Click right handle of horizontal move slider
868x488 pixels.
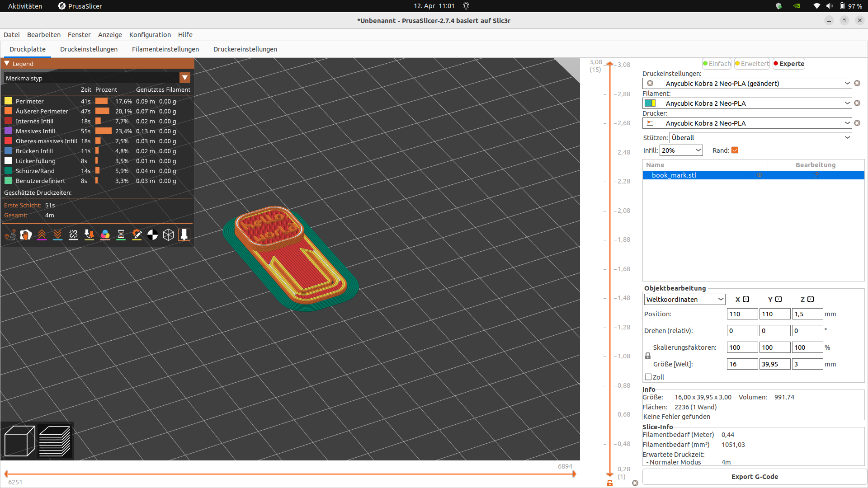(574, 474)
